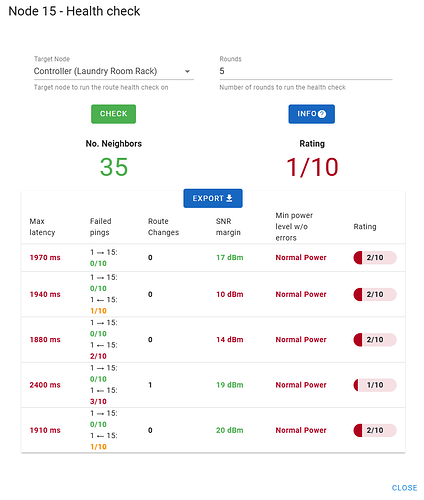424x500 pixels.
Task: Click the rating bar in 1880 ms row
Action: pyautogui.click(x=375, y=340)
